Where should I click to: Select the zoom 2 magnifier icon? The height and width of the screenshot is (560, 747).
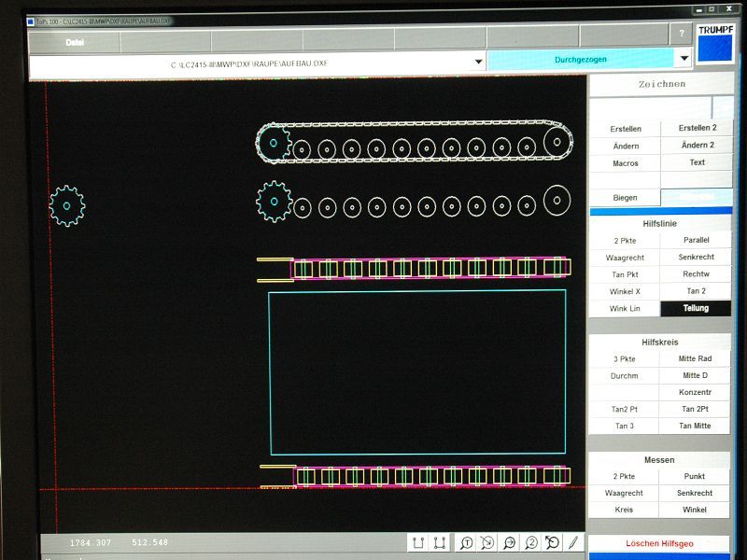click(x=530, y=542)
